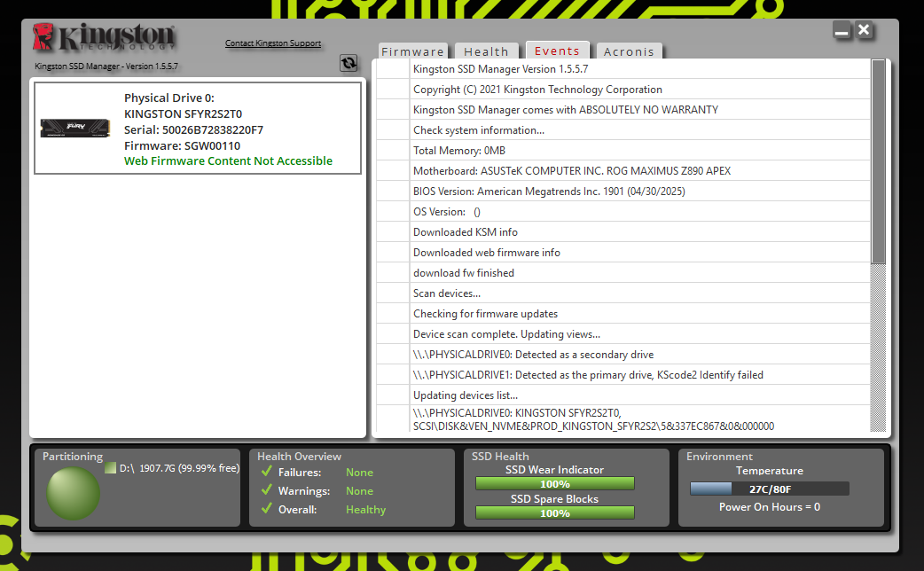
Task: Select the 'Copyright (C) 2021 Kingston' event row
Action: coord(623,90)
